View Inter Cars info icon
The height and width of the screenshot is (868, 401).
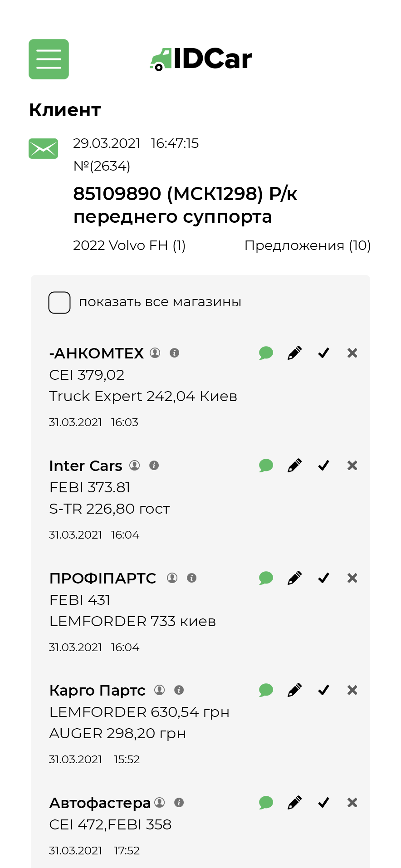tap(154, 466)
